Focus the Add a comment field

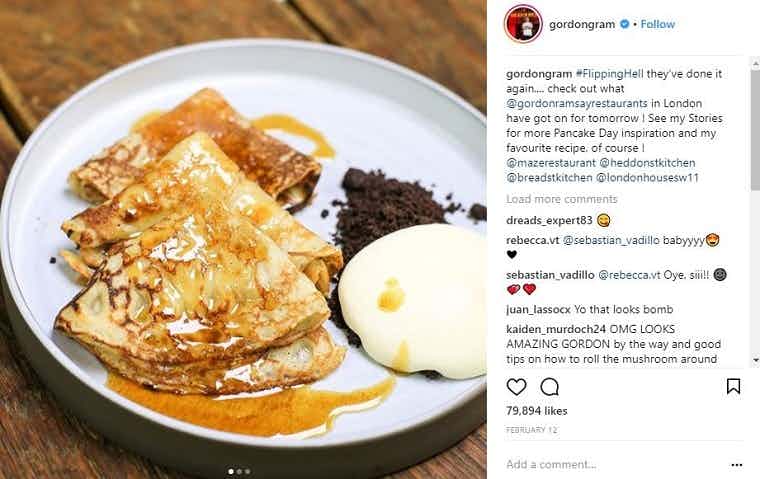click(x=616, y=464)
